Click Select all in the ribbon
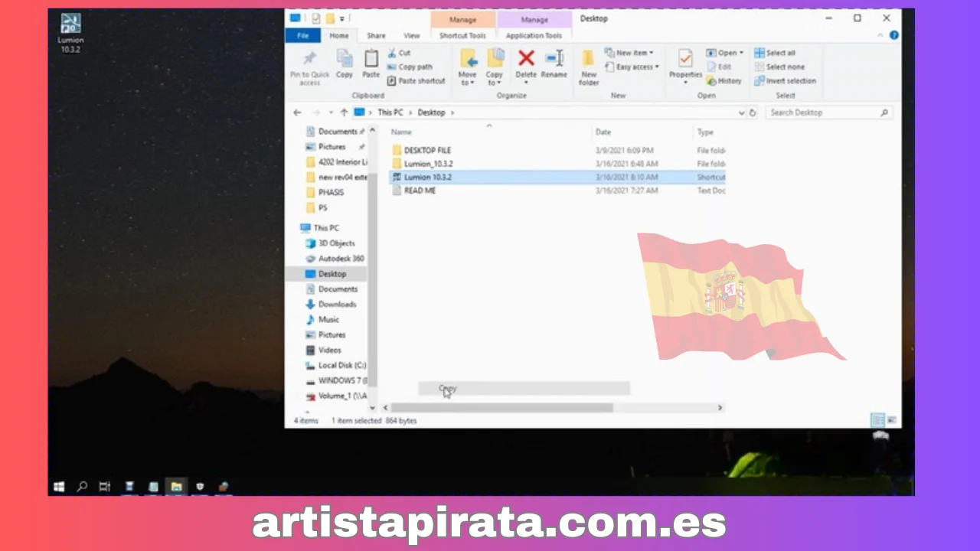 [775, 53]
